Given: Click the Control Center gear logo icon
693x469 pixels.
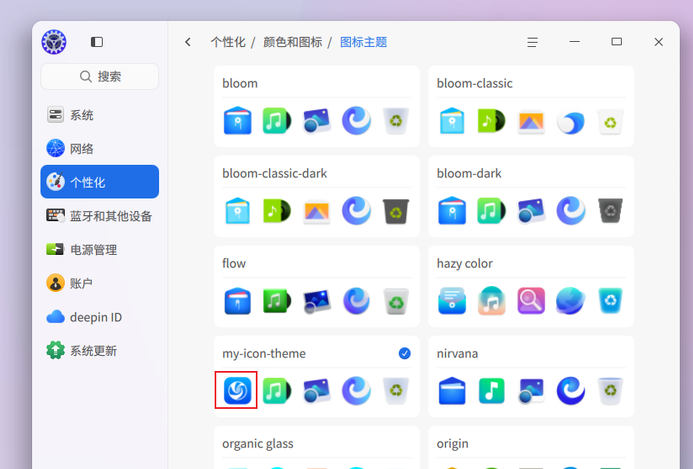Looking at the screenshot, I should (54, 42).
